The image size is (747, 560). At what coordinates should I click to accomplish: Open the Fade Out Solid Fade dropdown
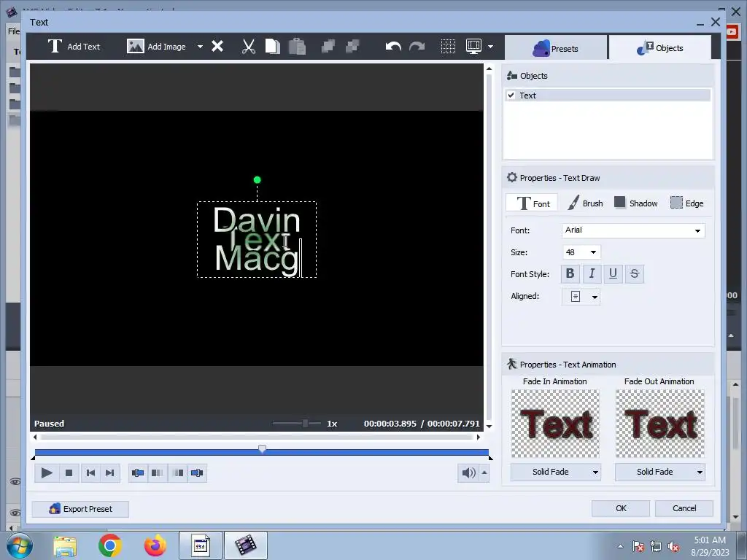tap(659, 472)
